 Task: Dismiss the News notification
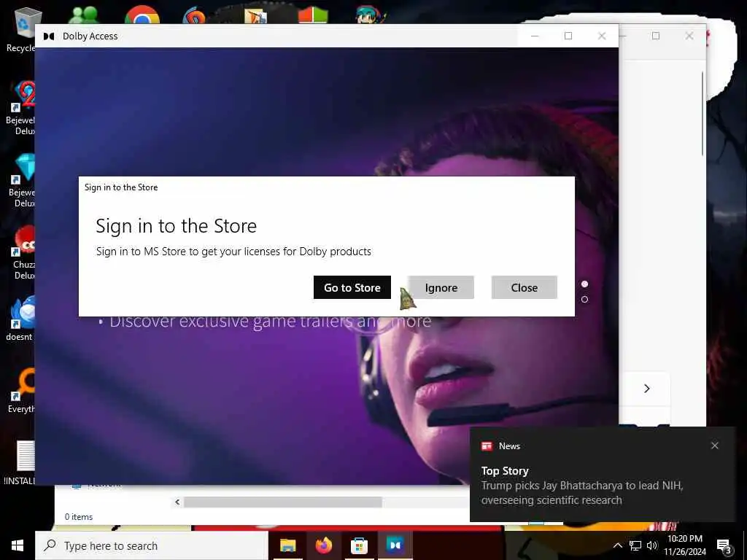click(714, 446)
